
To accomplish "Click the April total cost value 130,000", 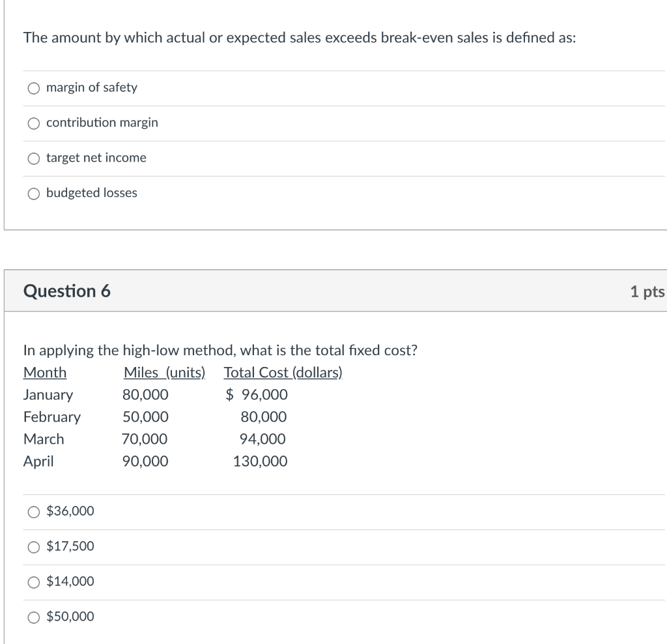I will pos(260,461).
